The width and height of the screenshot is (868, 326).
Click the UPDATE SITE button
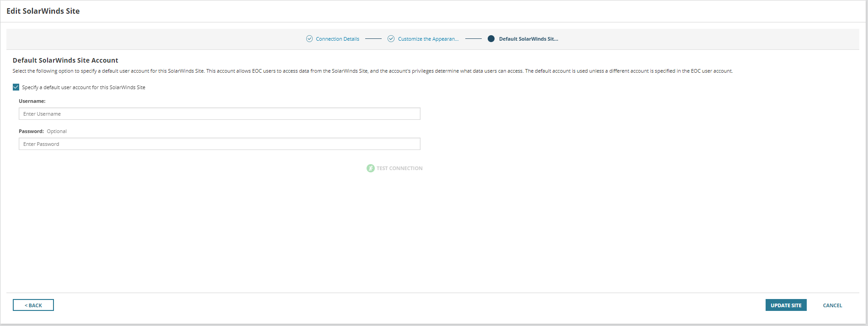(786, 305)
